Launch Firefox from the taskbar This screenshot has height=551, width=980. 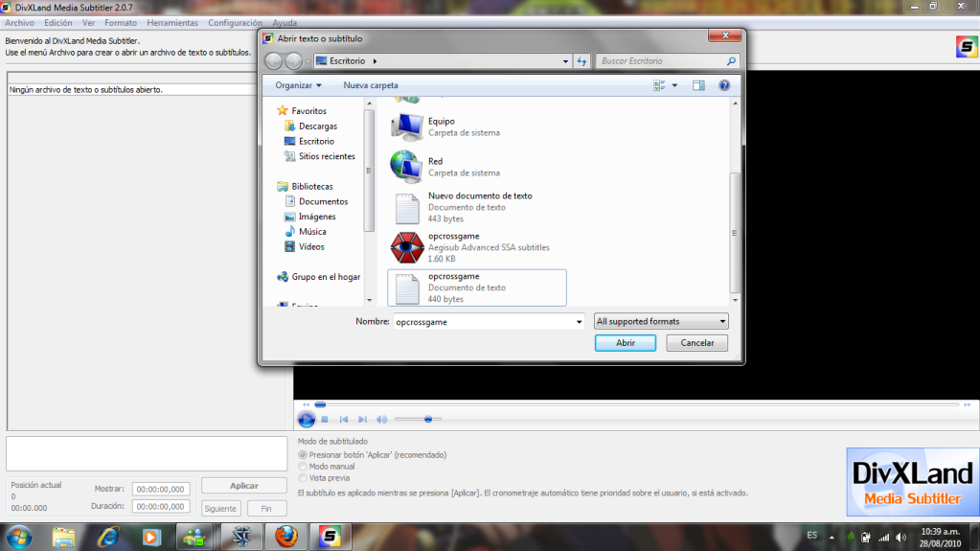click(x=286, y=537)
